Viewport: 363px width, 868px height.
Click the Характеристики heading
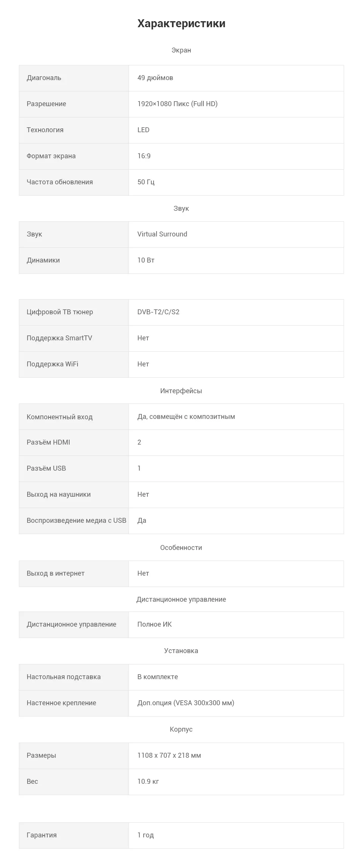click(x=181, y=23)
